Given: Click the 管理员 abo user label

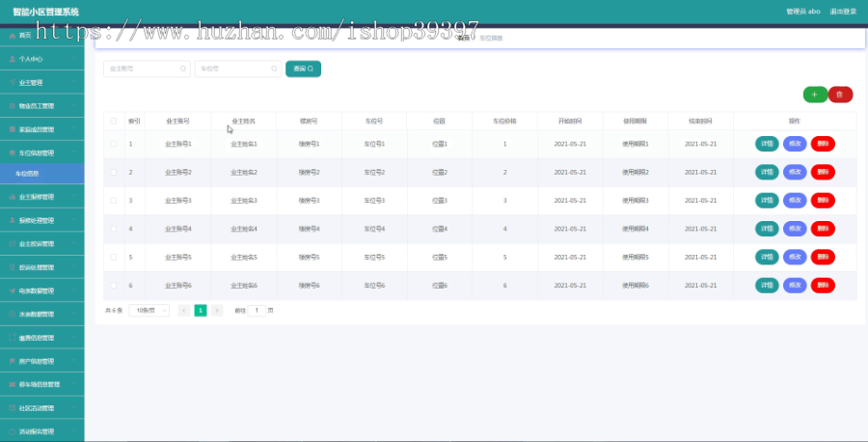Looking at the screenshot, I should pyautogui.click(x=803, y=11).
